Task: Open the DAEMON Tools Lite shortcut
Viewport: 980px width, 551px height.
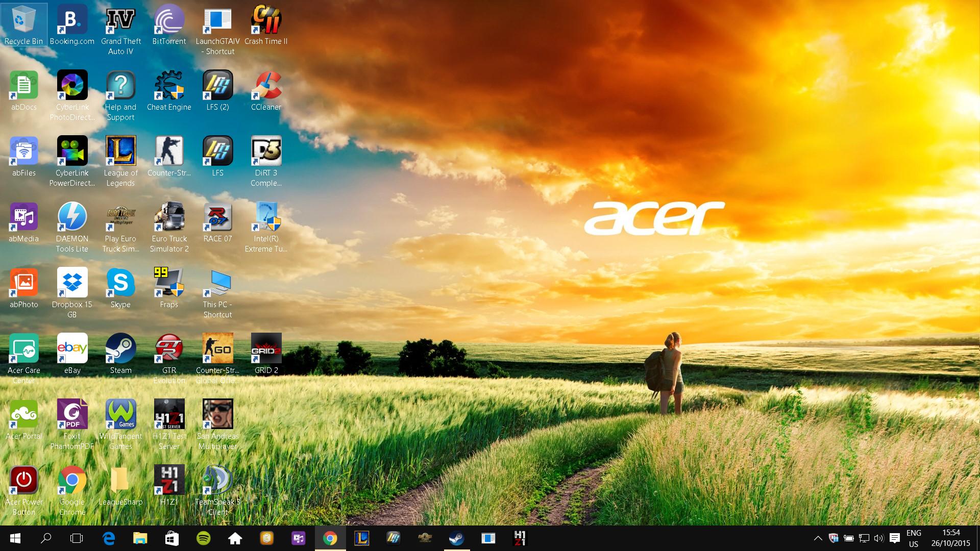Action: tap(72, 228)
